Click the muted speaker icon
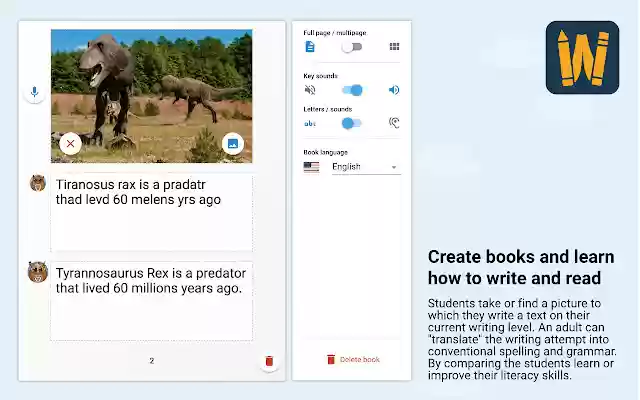This screenshot has width=640, height=400. tap(310, 90)
